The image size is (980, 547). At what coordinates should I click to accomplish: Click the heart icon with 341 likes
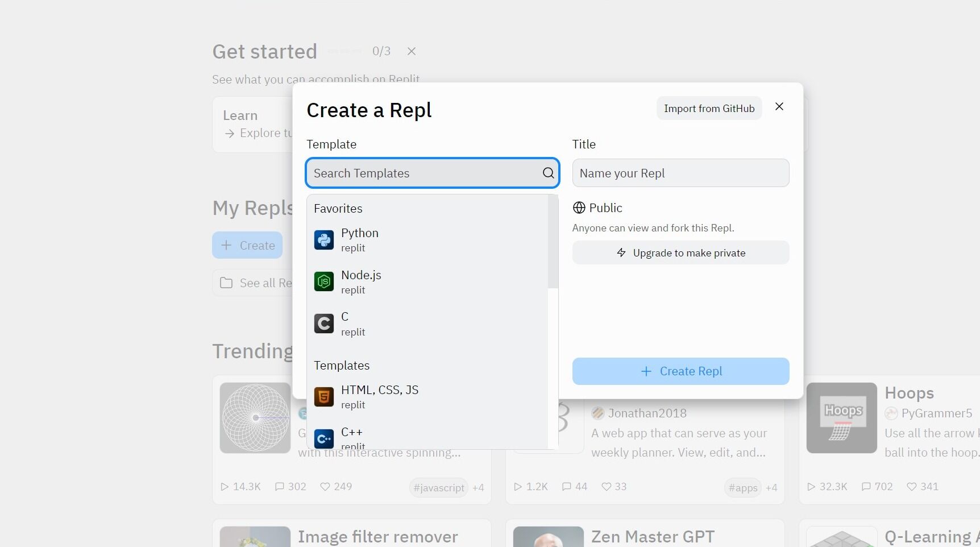pos(912,487)
